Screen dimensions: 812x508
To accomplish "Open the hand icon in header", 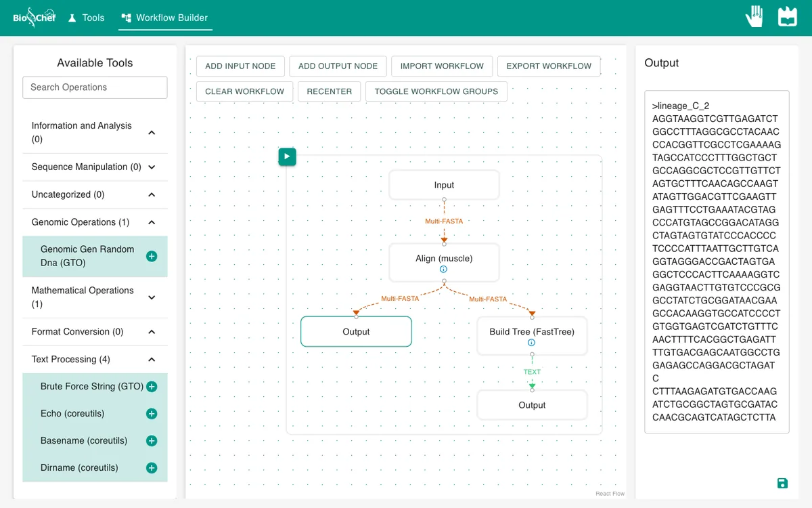I will [754, 16].
